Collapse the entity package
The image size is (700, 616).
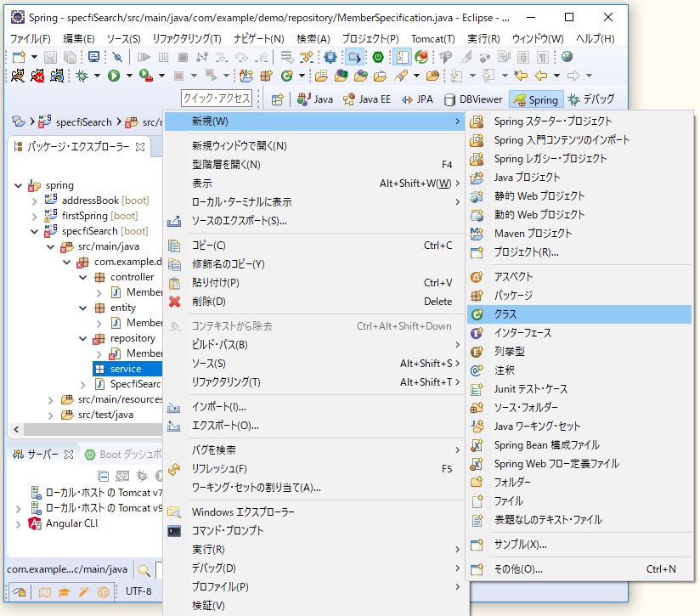83,308
